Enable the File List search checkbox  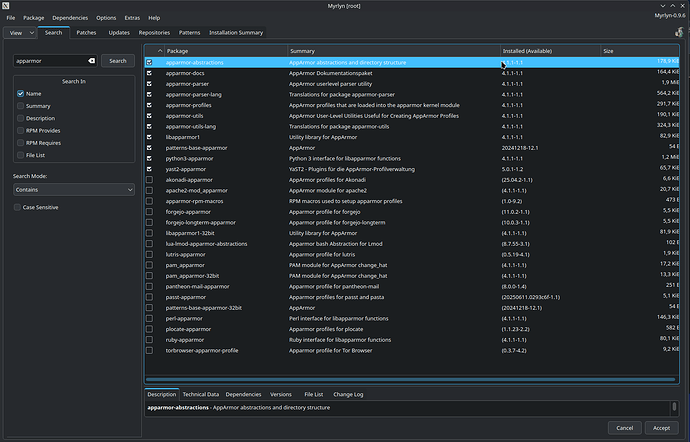point(21,155)
